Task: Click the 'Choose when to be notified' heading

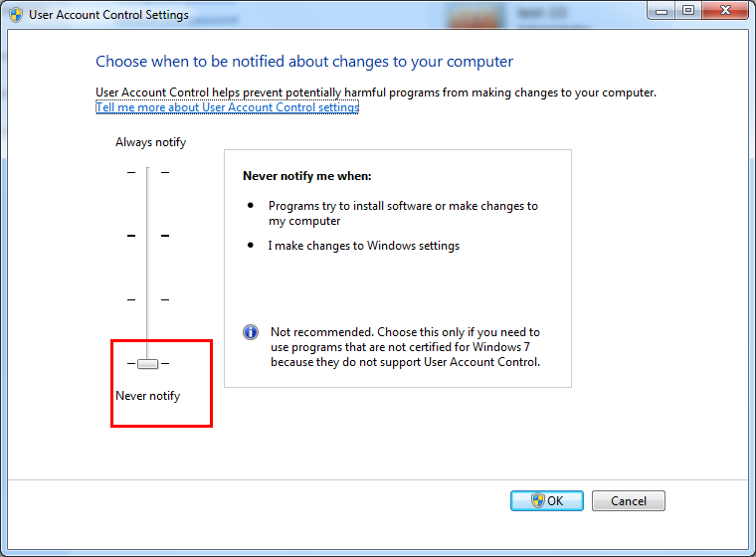Action: [x=304, y=62]
